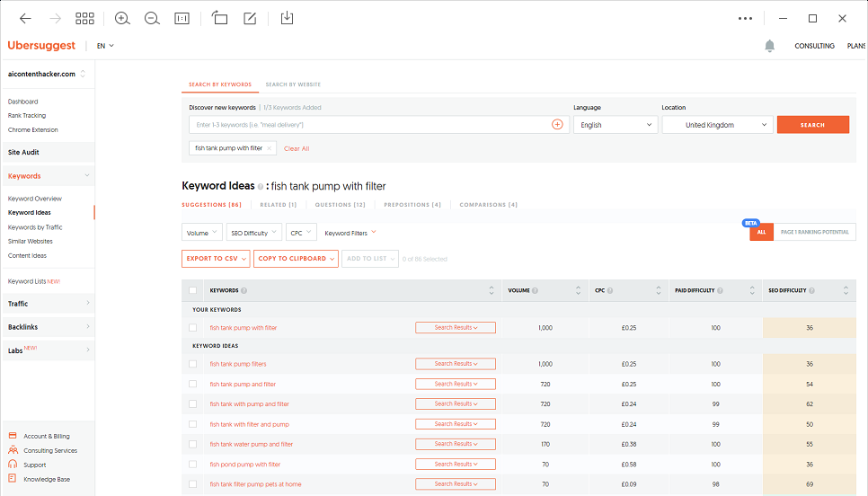The height and width of the screenshot is (496, 868).
Task: Check the 'fish tank pump and filter' row
Action: click(x=192, y=384)
